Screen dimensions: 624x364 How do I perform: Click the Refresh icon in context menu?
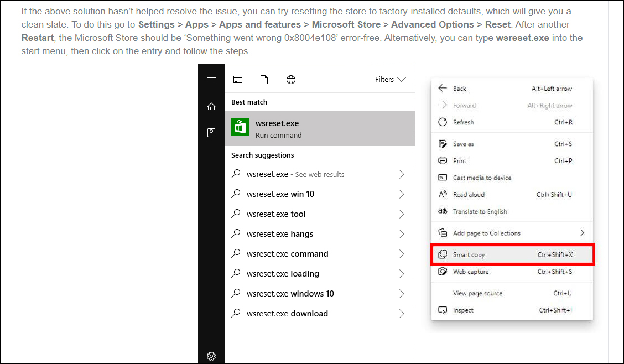click(443, 122)
